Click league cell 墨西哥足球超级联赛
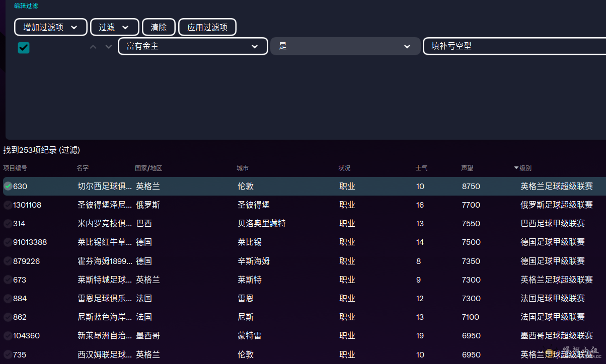This screenshot has width=606, height=364. click(557, 336)
